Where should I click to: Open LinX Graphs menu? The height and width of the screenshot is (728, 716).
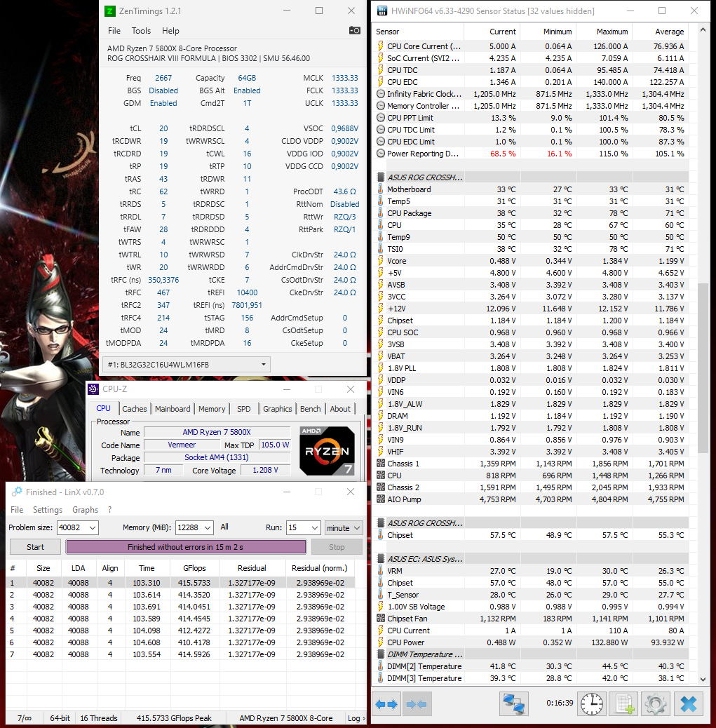point(85,509)
